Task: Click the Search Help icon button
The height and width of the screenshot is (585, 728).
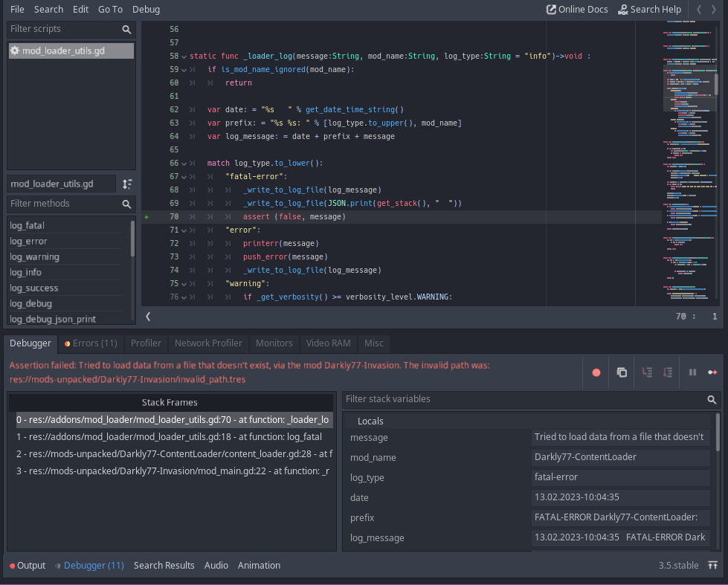Action: [x=649, y=10]
